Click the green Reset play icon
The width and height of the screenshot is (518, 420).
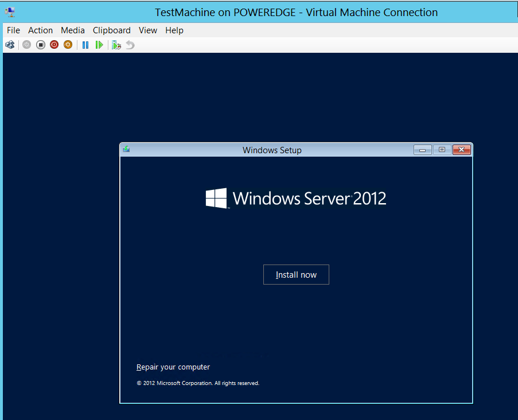[x=99, y=45]
